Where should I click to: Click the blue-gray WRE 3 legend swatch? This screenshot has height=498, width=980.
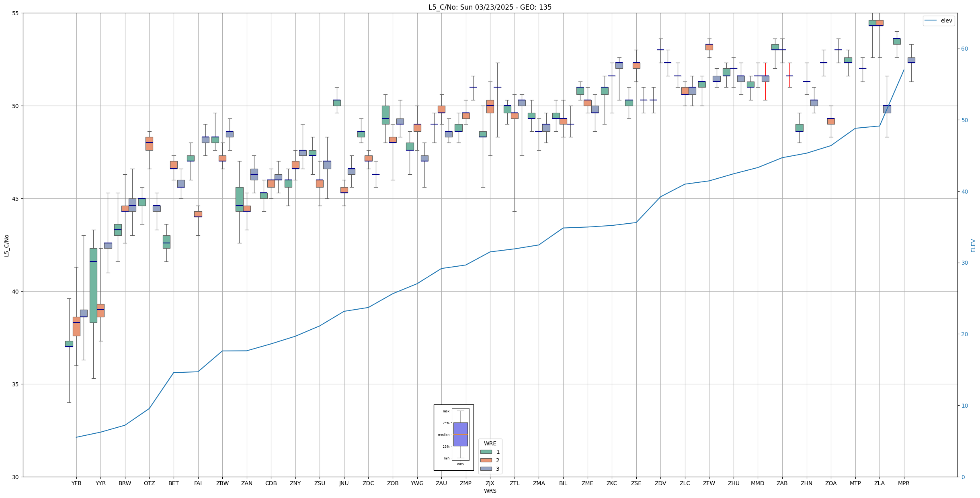(486, 469)
